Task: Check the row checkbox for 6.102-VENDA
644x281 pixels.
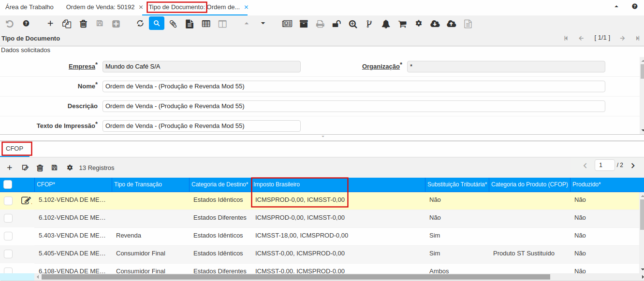Action: pyautogui.click(x=8, y=218)
